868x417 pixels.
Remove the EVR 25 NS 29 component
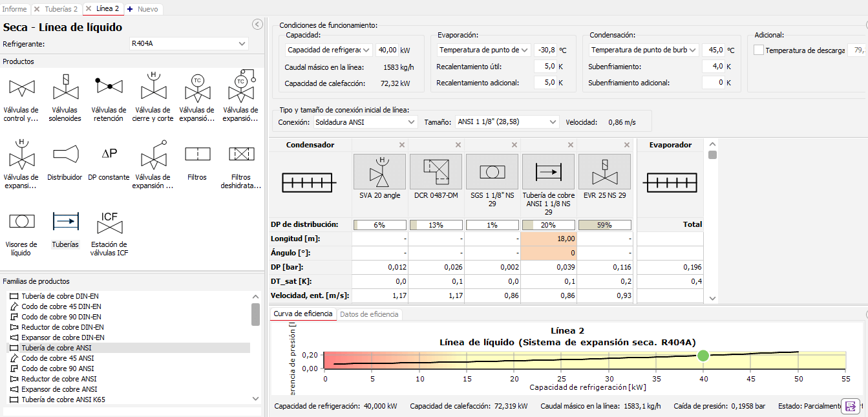[626, 145]
